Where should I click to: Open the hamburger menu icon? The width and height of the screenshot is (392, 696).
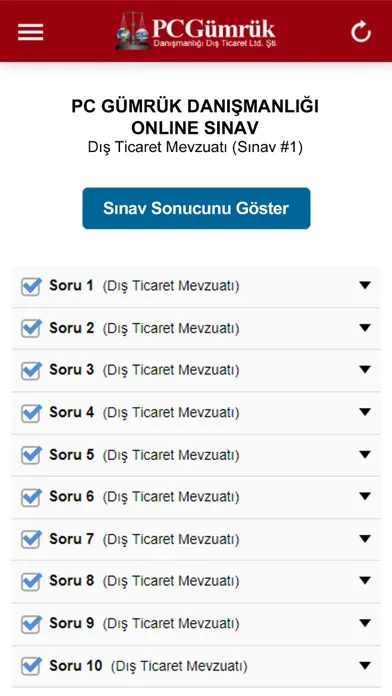[31, 32]
